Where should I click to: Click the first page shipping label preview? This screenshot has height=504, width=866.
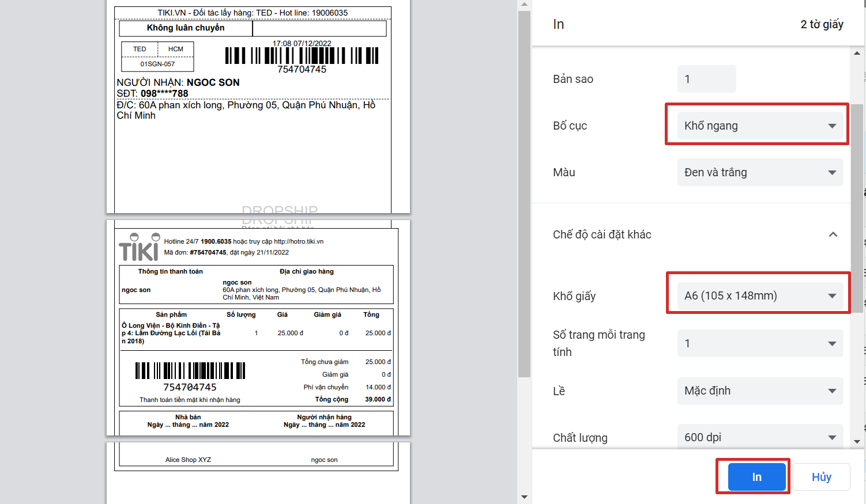point(258,107)
